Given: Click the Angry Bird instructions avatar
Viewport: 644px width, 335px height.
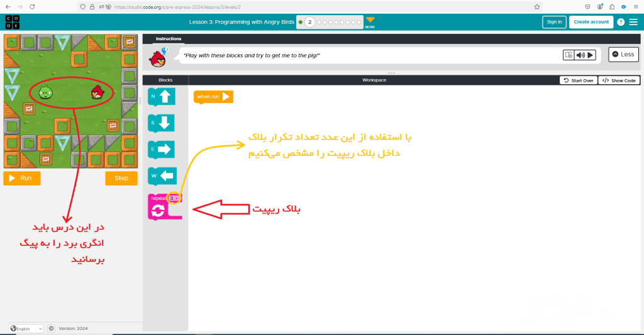Looking at the screenshot, I should [158, 58].
